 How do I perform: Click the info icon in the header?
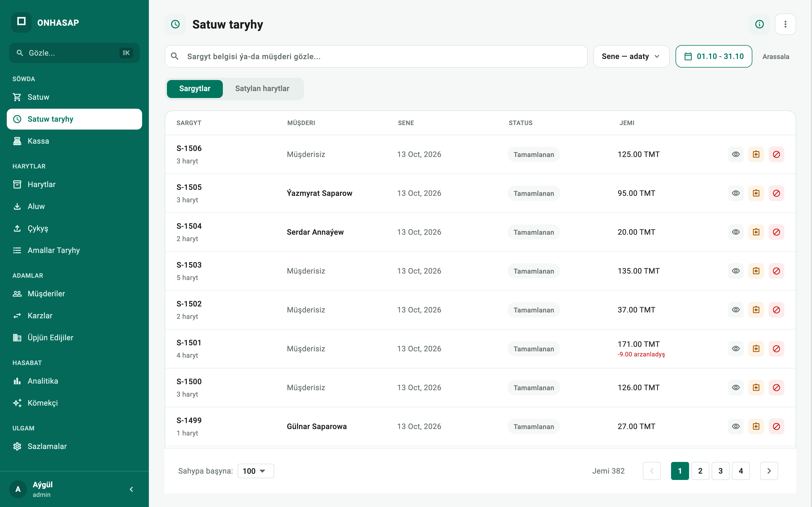[759, 24]
